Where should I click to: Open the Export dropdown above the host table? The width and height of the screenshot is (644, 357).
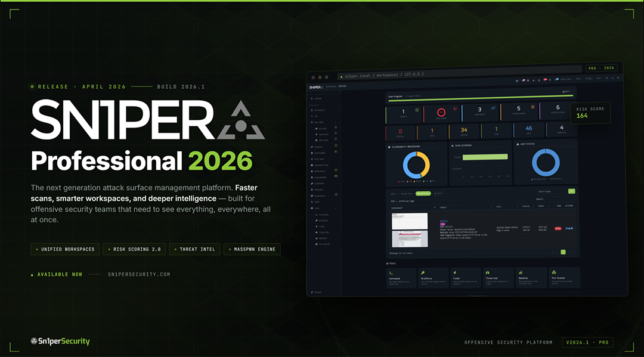coord(439,193)
